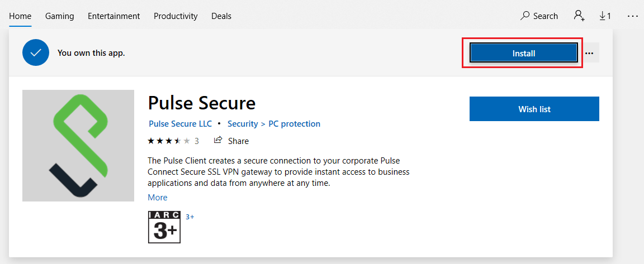This screenshot has height=264, width=644.
Task: Click the blue checkmark ownership icon
Action: 36,53
